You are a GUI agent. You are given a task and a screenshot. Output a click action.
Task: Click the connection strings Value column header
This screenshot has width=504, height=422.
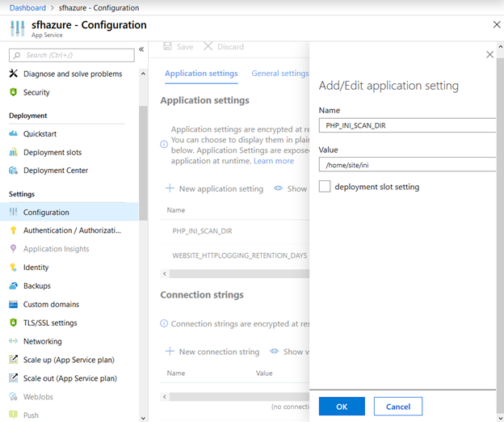pyautogui.click(x=264, y=373)
